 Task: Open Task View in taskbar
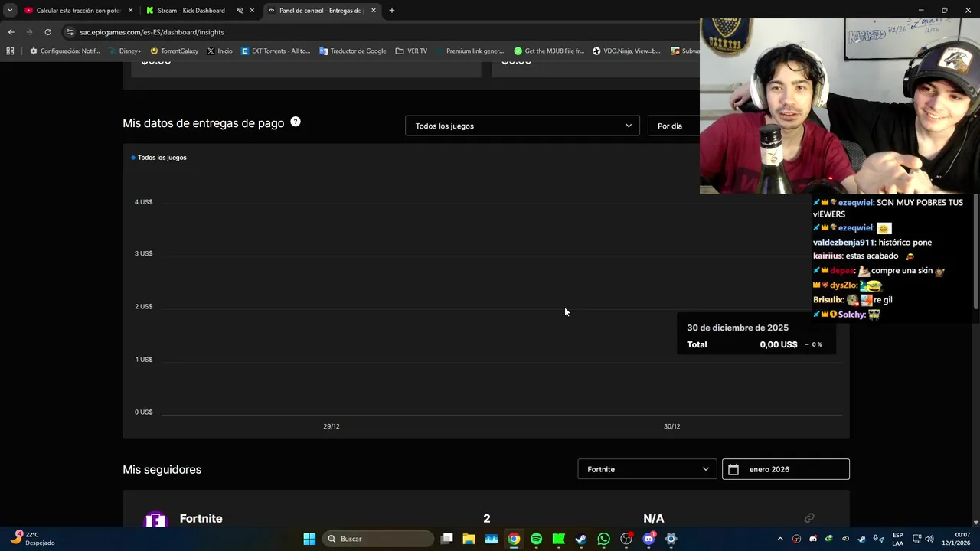pos(447,539)
